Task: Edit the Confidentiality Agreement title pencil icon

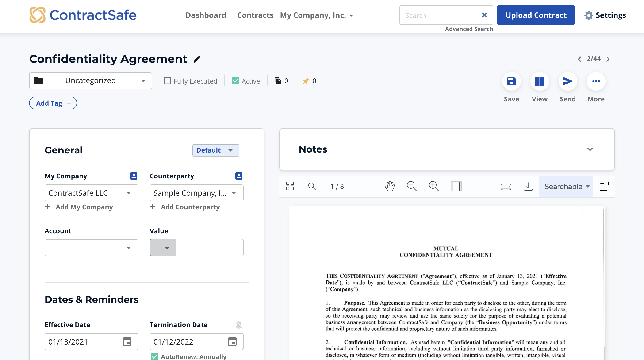Action: (x=197, y=59)
